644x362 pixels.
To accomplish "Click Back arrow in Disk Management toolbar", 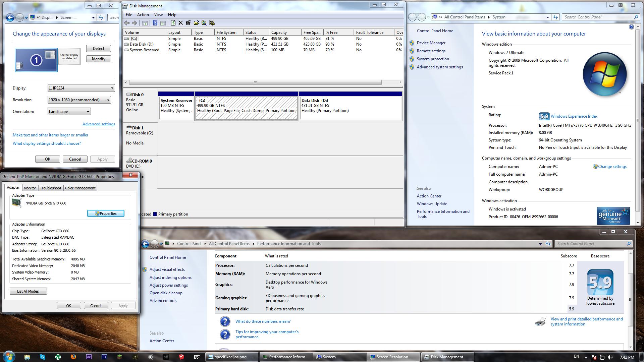I will (x=127, y=23).
